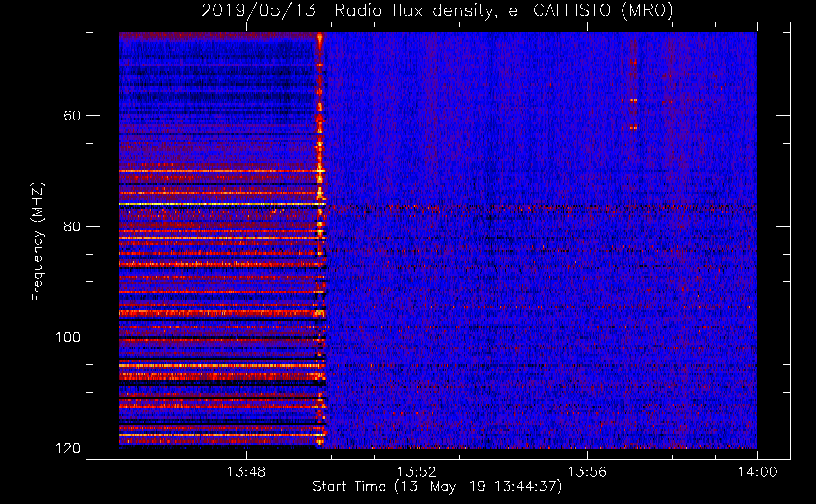
Task: Click the 13:52 time tick label
Action: [417, 472]
